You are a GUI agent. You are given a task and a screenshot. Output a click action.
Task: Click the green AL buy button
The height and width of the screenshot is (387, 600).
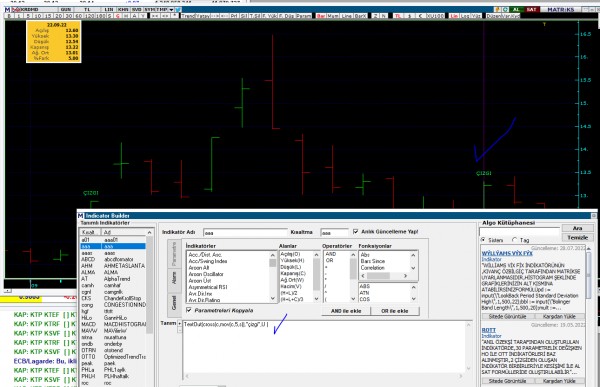pos(516,9)
